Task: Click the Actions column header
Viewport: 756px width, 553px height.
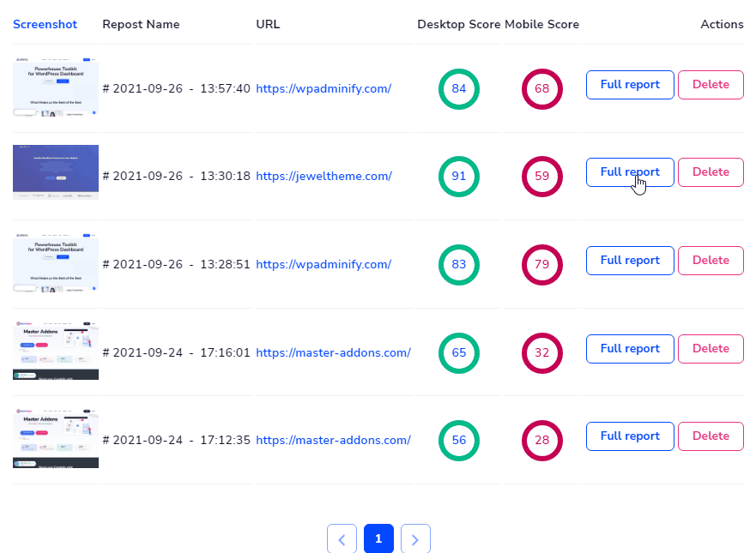Action: 722,25
